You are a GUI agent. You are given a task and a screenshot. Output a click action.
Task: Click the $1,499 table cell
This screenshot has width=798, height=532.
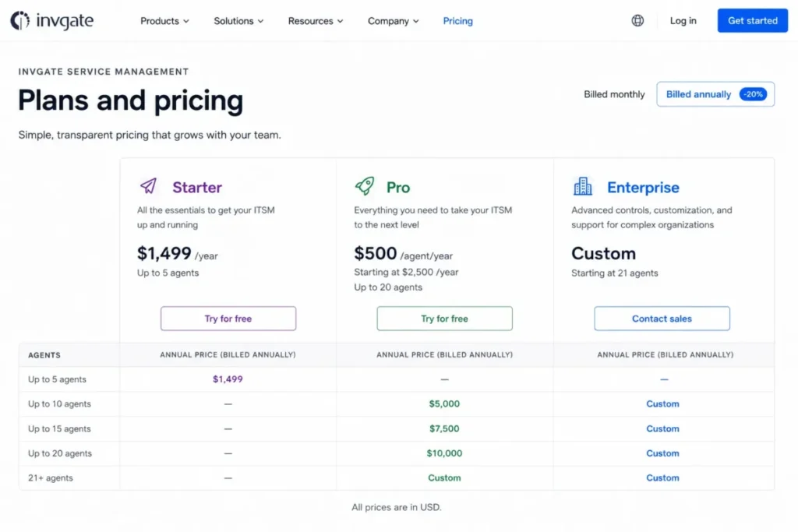[x=228, y=379]
